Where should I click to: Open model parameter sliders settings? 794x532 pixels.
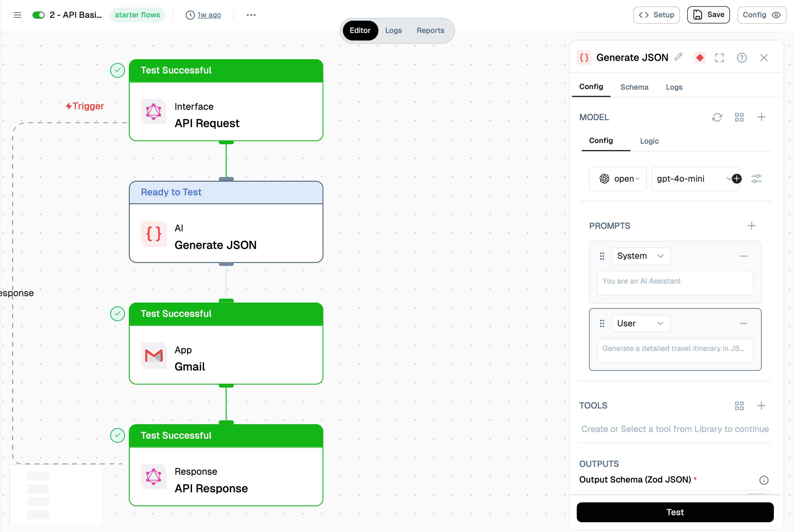click(x=756, y=179)
